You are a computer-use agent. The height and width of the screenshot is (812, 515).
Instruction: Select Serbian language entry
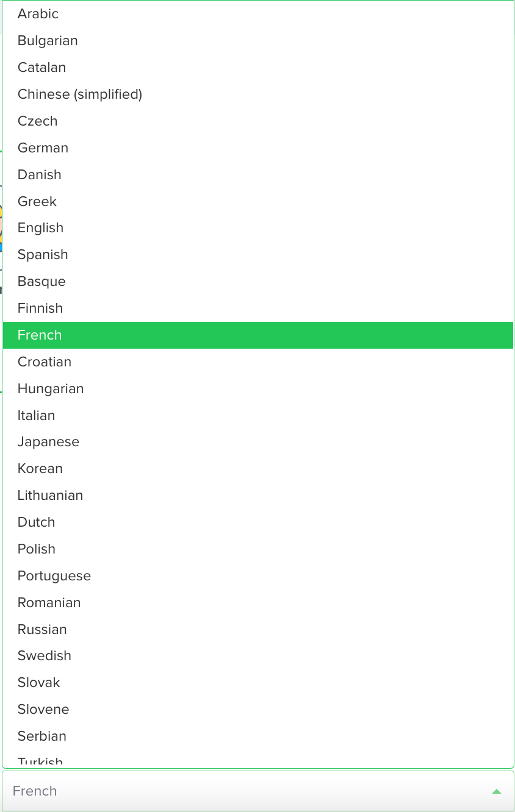click(x=257, y=736)
